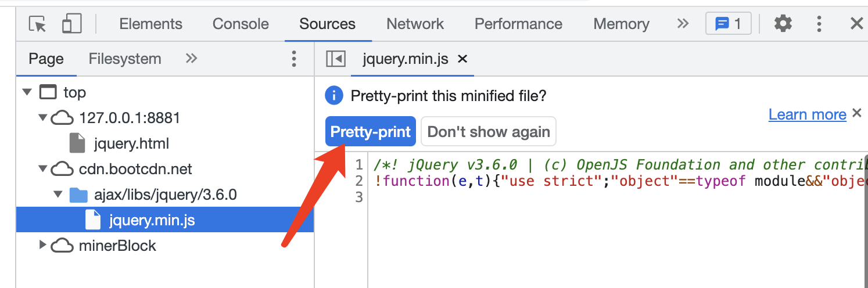
Task: Show more navigator tabs after Filesystem
Action: [x=191, y=59]
